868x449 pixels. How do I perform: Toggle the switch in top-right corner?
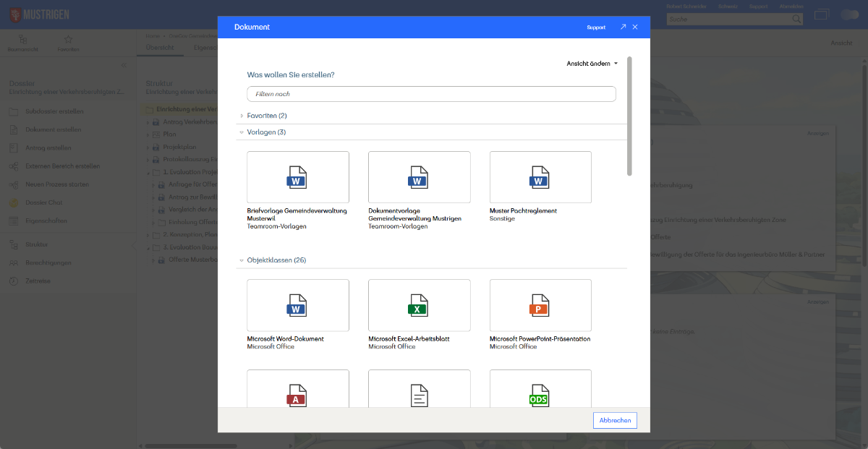pos(849,14)
